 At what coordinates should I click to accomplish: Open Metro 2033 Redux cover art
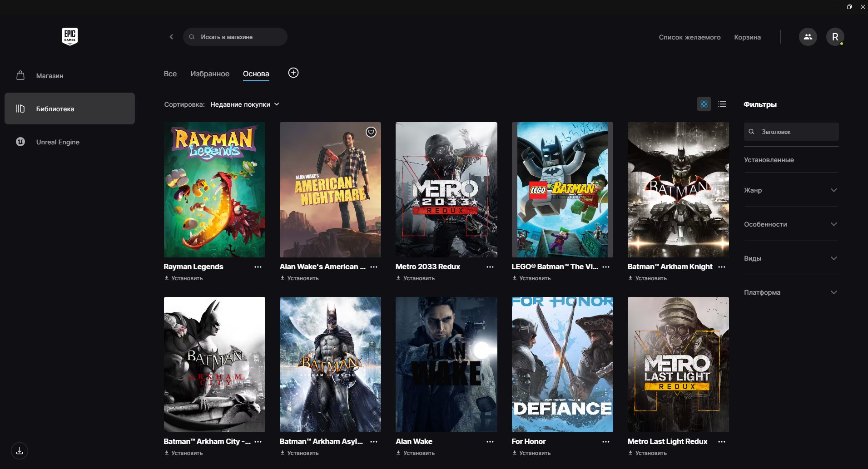pyautogui.click(x=446, y=190)
